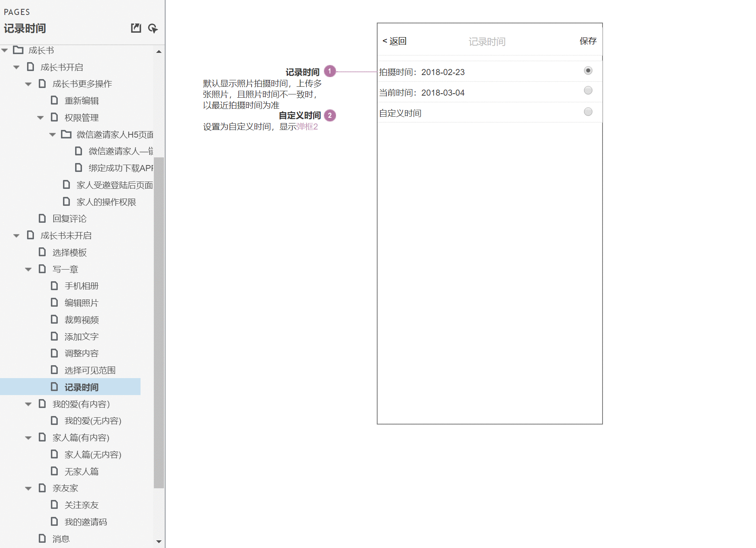Select the 当前时间 radio button
Screen dimensions: 756x548
(x=588, y=90)
